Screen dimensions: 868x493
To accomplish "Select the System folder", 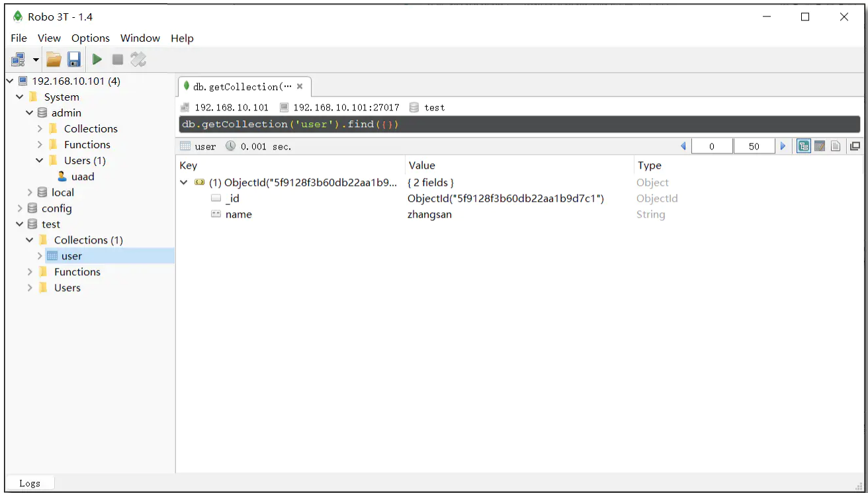I will [61, 97].
